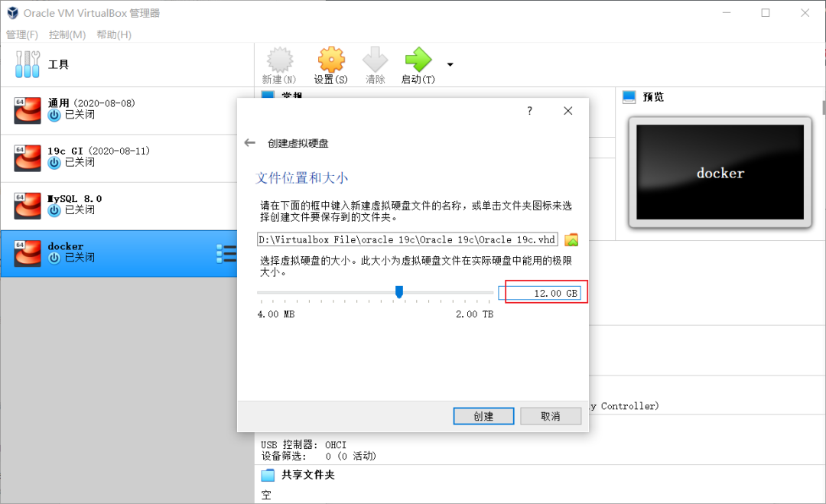826x504 pixels.
Task: Select the 通用 (2020-08-08) virtual machine
Action: click(x=119, y=111)
